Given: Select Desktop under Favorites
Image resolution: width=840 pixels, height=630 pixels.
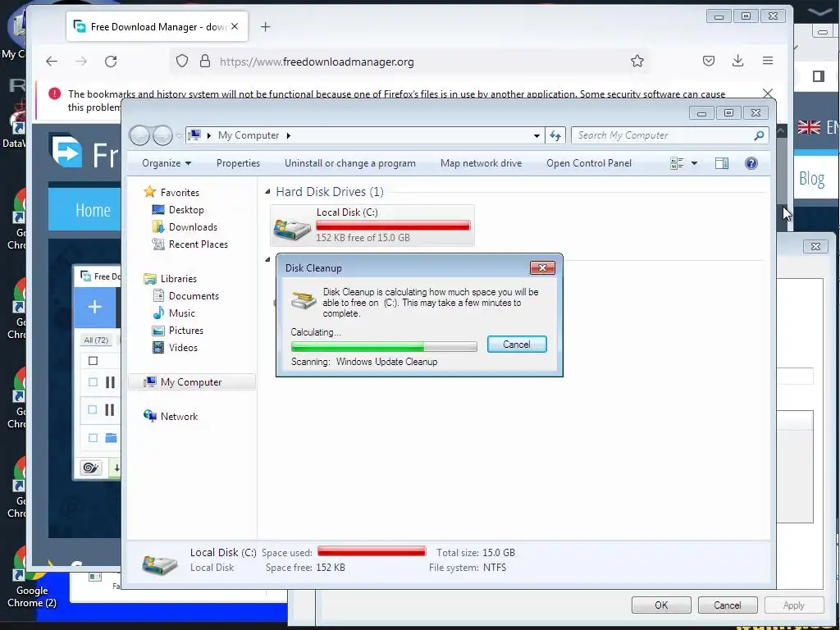Looking at the screenshot, I should [x=178, y=210].
